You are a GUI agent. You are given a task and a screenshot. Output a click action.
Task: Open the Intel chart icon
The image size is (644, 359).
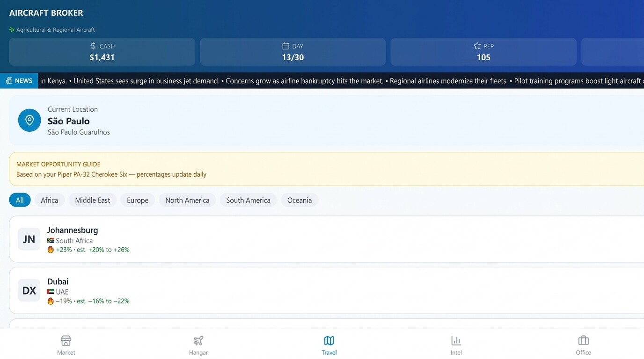point(456,340)
